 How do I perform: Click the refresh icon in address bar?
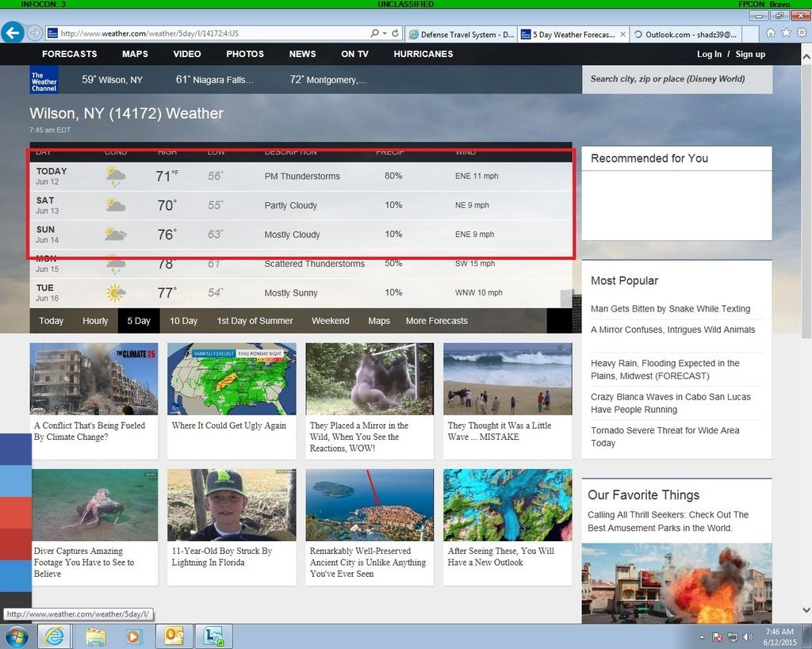coord(395,33)
